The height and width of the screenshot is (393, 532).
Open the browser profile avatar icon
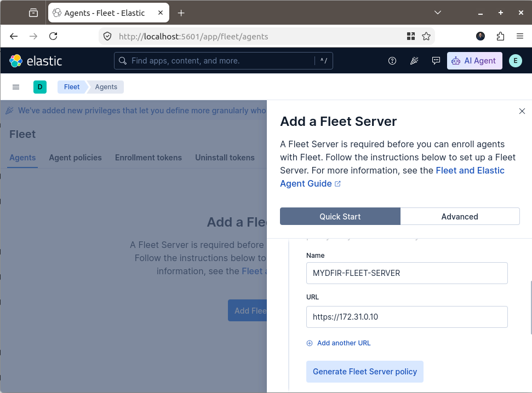pos(480,36)
